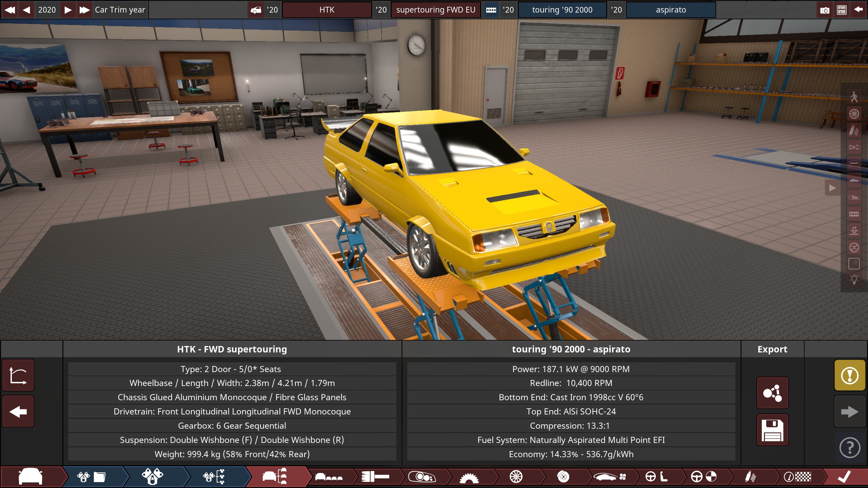Toggle the walking person view mode
The height and width of the screenshot is (488, 868).
pos(854,97)
